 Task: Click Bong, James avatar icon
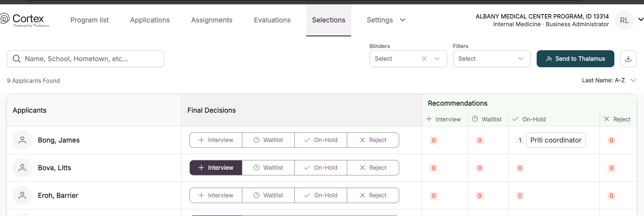coord(22,140)
